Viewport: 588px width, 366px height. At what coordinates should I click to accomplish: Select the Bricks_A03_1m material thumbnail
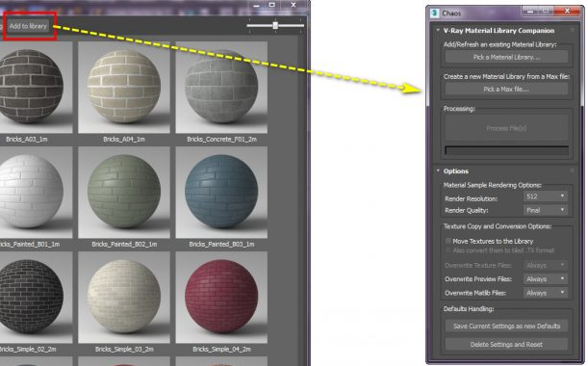(x=36, y=87)
